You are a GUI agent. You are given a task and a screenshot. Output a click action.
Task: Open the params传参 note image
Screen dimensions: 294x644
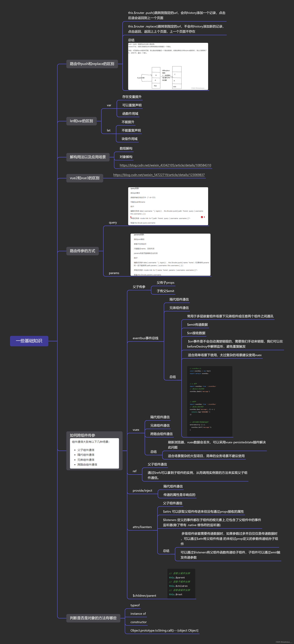click(170, 254)
